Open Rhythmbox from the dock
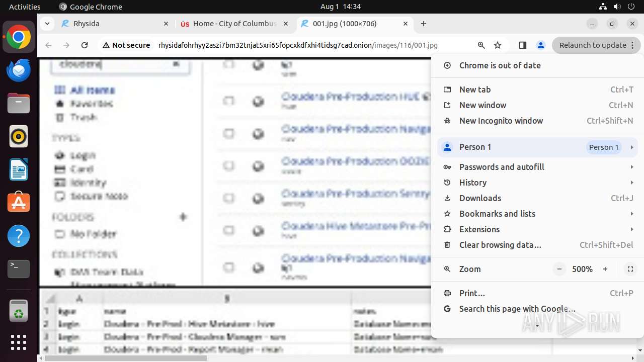Viewport: 644px width, 362px height. click(x=19, y=136)
